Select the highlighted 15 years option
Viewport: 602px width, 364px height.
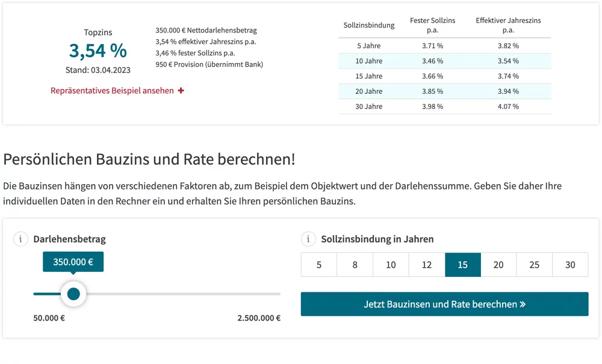[462, 265]
